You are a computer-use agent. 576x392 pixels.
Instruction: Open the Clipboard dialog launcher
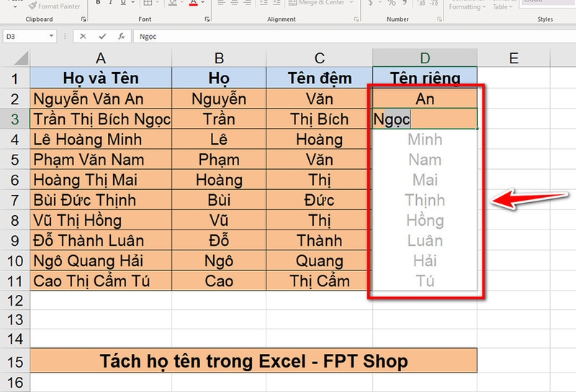[x=84, y=19]
